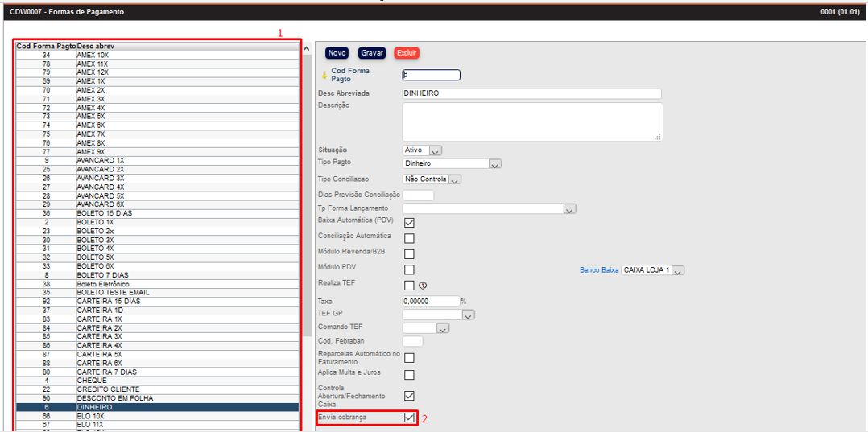Image resolution: width=868 pixels, height=432 pixels.
Task: Check the Módulo Revenda/B2B box
Action: (409, 254)
